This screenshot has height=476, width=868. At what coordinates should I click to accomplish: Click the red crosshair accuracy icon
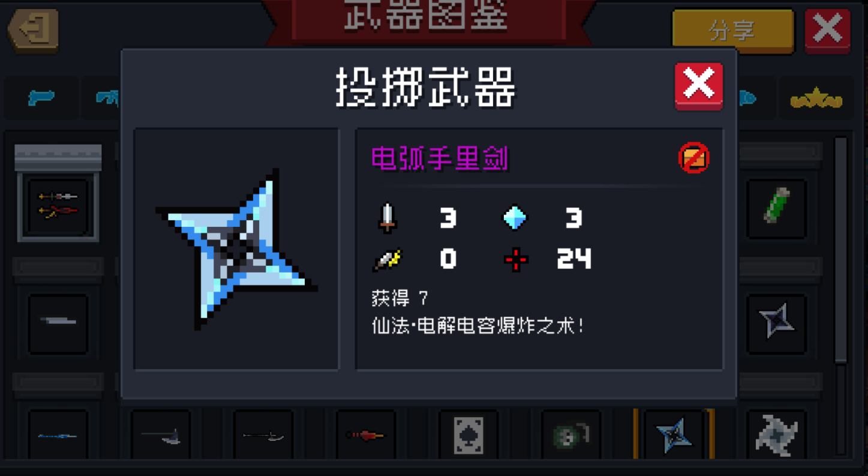515,260
